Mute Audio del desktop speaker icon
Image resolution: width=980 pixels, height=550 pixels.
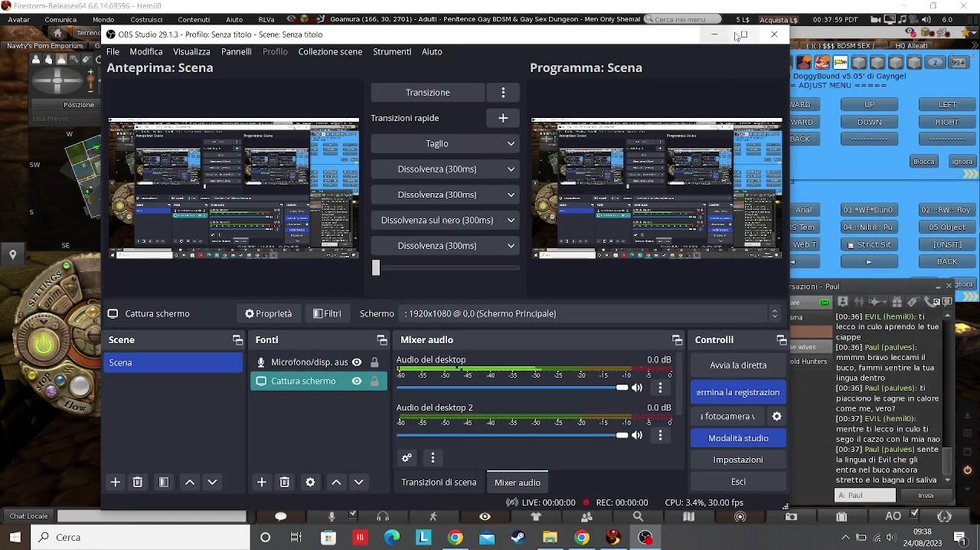click(637, 388)
